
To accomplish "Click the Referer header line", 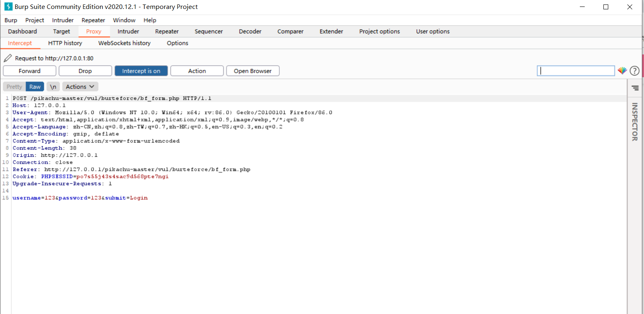I will (x=131, y=169).
